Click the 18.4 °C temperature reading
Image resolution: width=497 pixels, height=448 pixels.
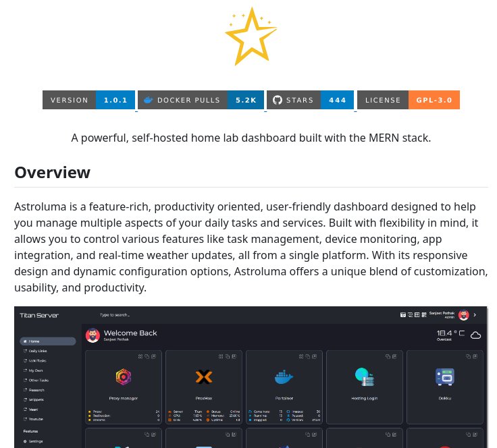(450, 333)
